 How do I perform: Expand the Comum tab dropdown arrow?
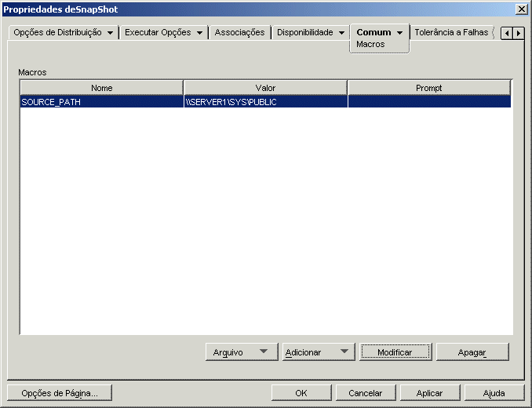click(400, 33)
